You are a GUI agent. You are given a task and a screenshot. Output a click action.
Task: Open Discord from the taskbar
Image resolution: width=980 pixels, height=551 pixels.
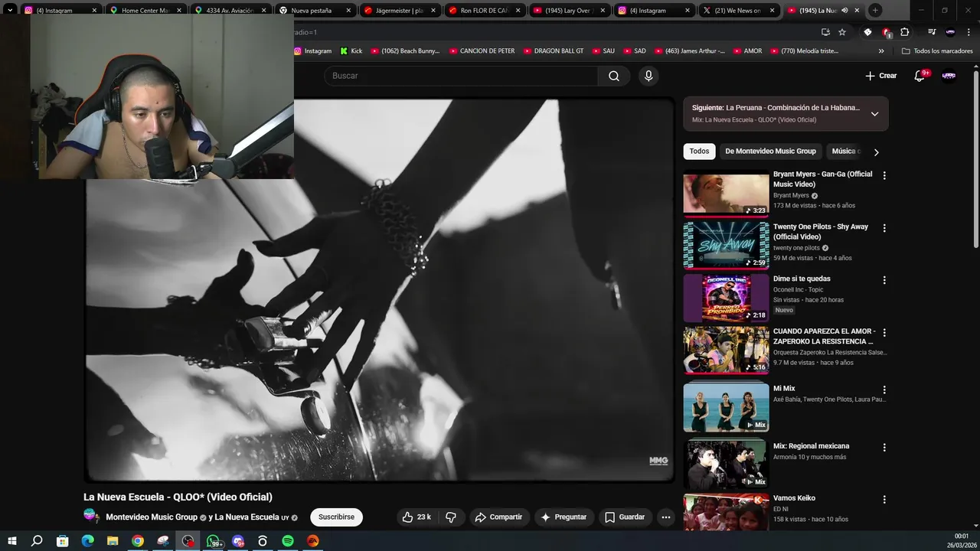pos(238,541)
